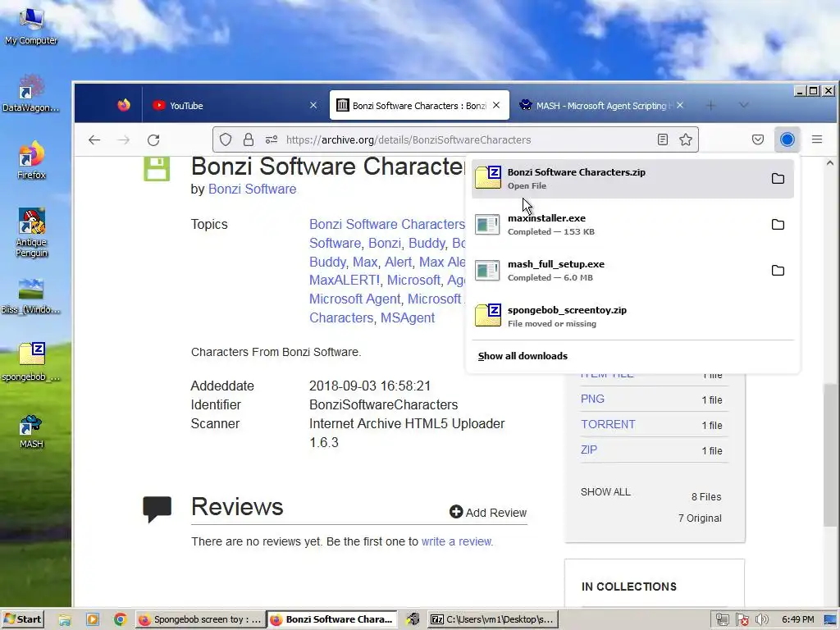Open the Antique Penguin desktop shortcut

coord(31,232)
